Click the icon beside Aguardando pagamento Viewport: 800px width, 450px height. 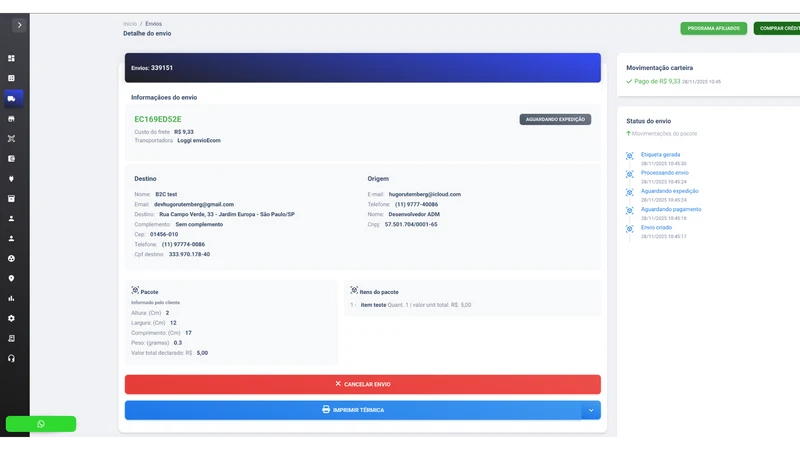click(630, 211)
